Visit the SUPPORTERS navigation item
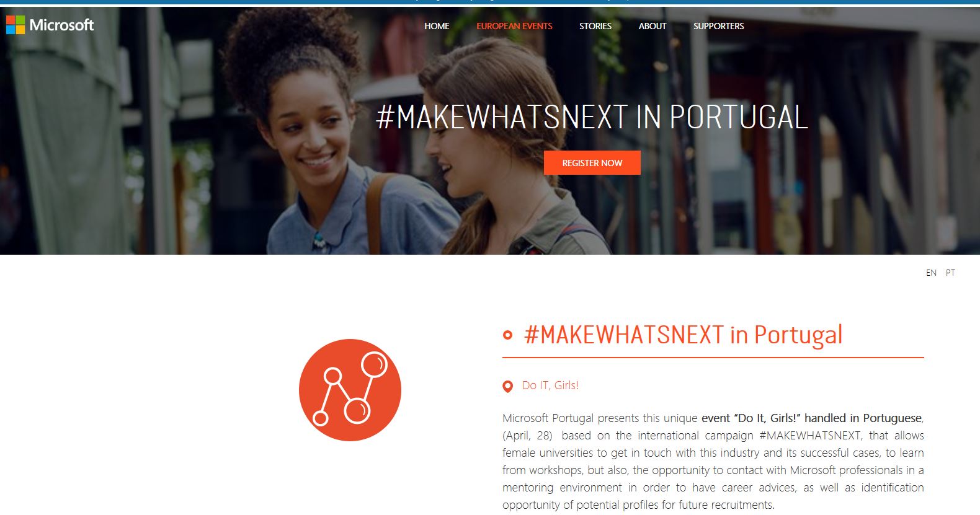 [x=718, y=26]
